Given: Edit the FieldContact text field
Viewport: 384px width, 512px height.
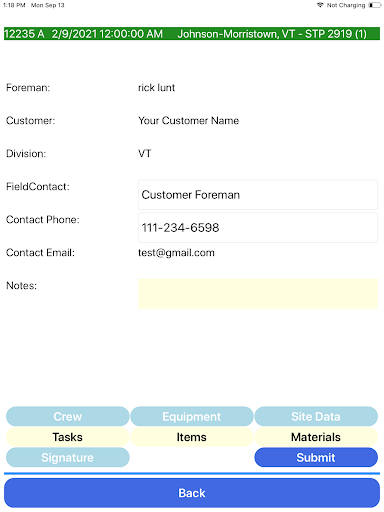Looking at the screenshot, I should pyautogui.click(x=258, y=195).
